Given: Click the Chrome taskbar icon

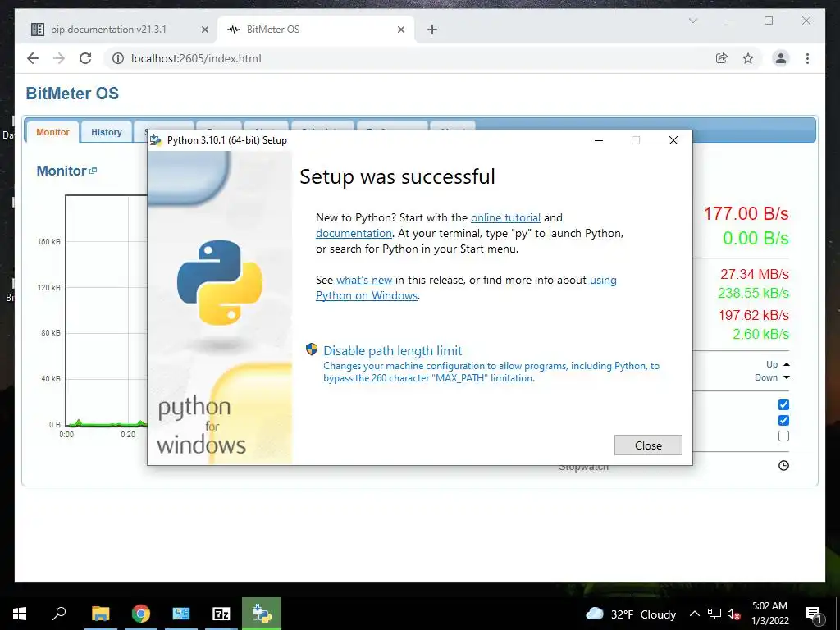Looking at the screenshot, I should point(141,614).
